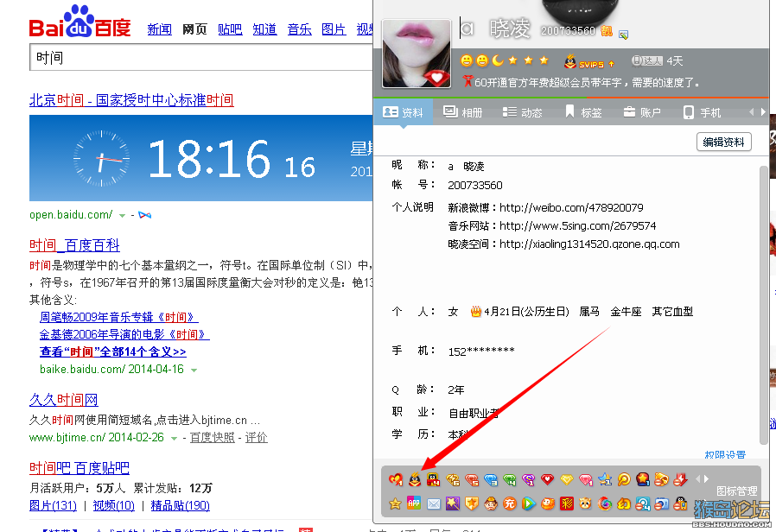The image size is (776, 532).
Task: Click the blue camera photo icon
Action: [662, 503]
